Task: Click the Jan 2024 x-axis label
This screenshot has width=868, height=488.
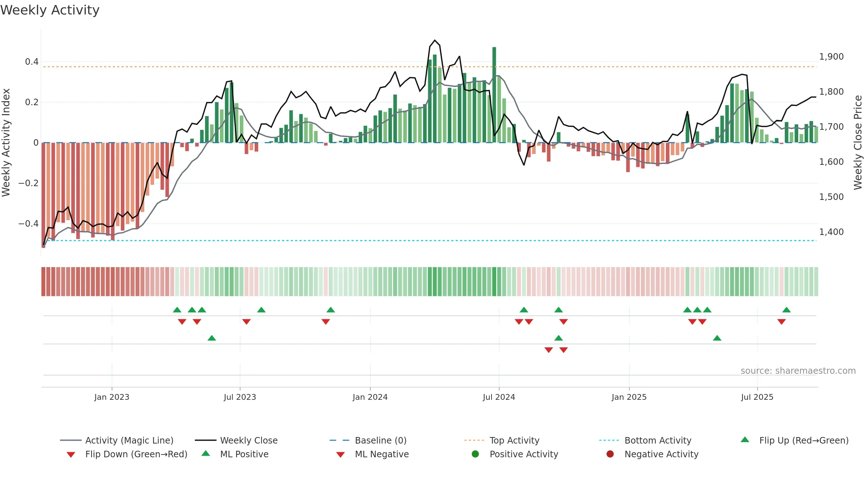Action: point(370,397)
